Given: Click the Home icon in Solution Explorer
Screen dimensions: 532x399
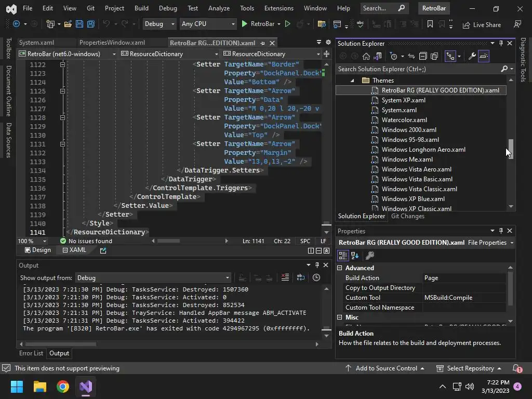Looking at the screenshot, I should [x=366, y=56].
